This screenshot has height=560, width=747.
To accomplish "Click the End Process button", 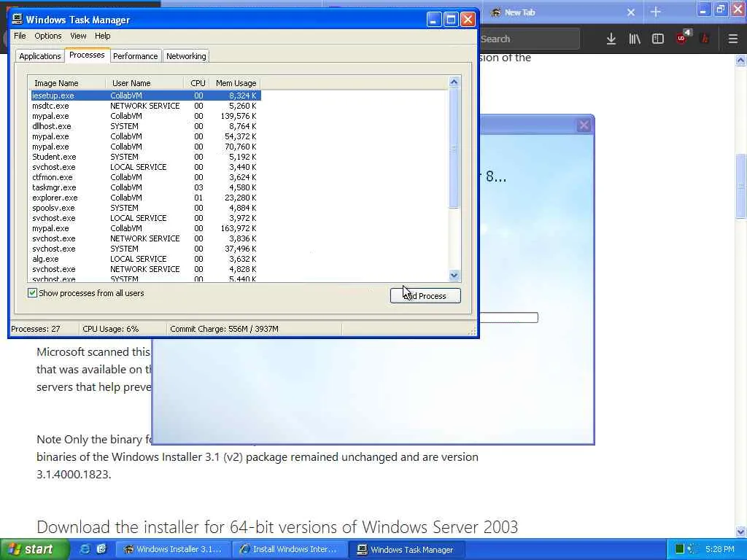I will click(x=425, y=296).
